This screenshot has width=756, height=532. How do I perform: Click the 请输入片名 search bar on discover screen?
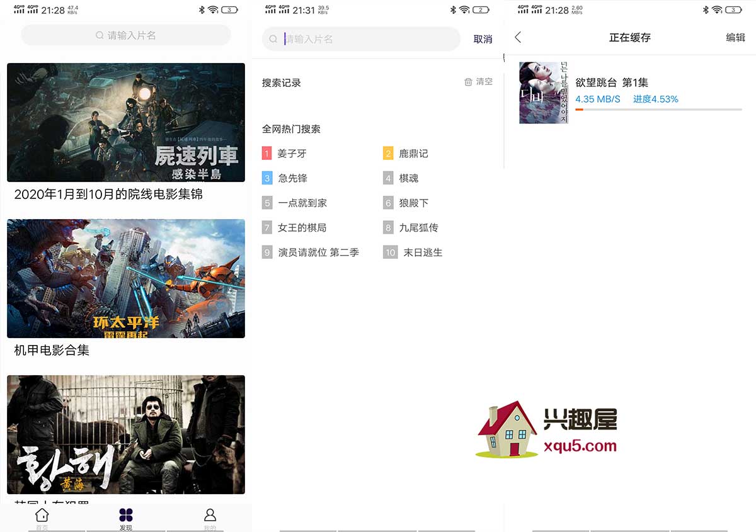[126, 35]
